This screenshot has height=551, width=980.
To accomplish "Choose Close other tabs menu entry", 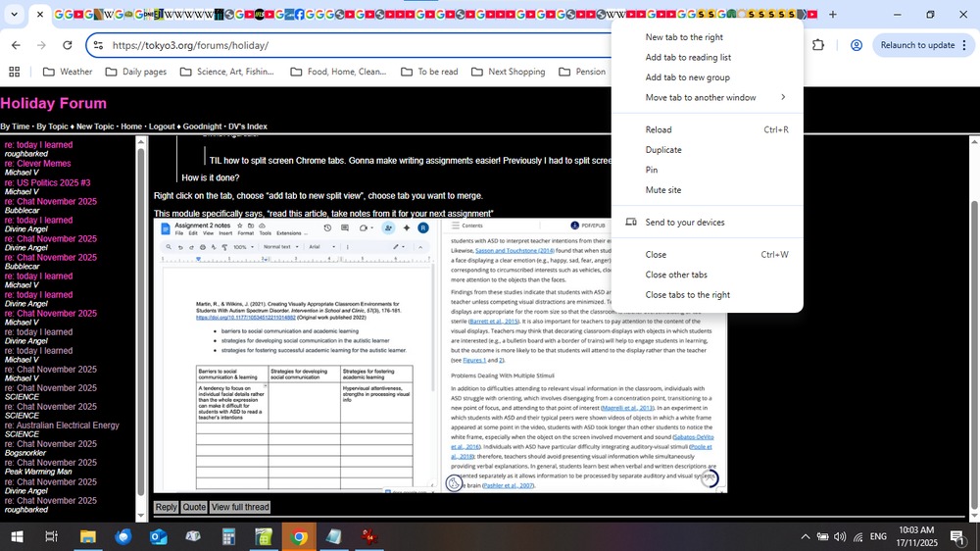I will [x=676, y=275].
